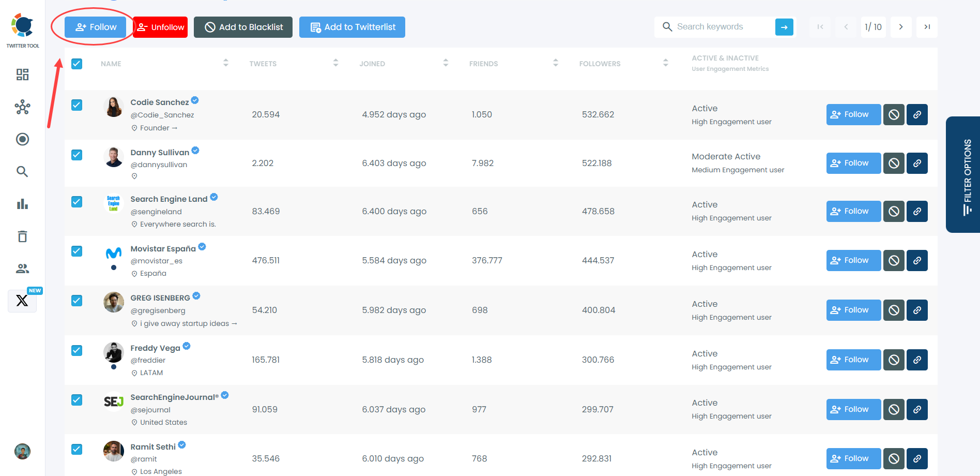Open the Freddy Vega name link
Screen dimensions: 980x476
[x=155, y=348]
